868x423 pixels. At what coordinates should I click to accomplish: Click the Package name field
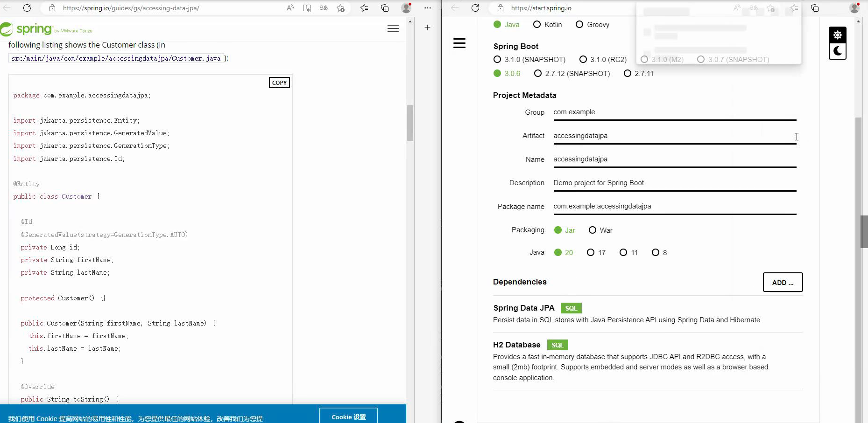click(x=675, y=207)
